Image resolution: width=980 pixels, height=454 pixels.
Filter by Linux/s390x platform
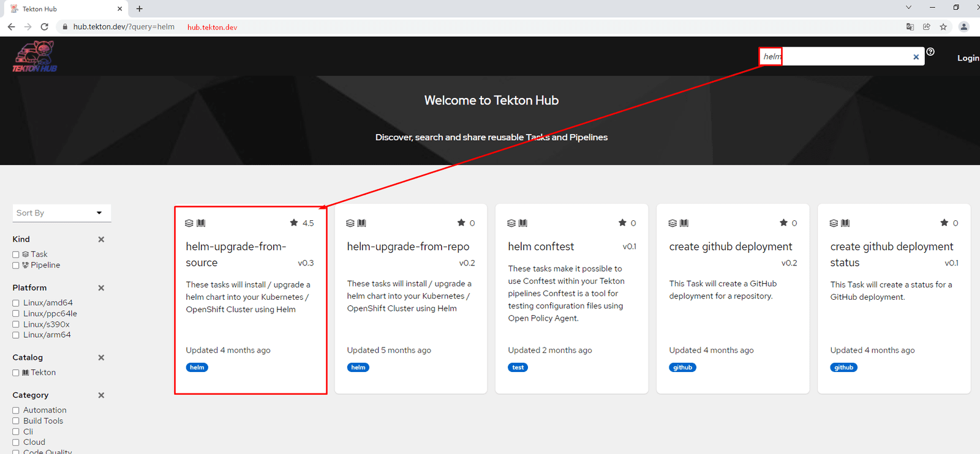16,324
